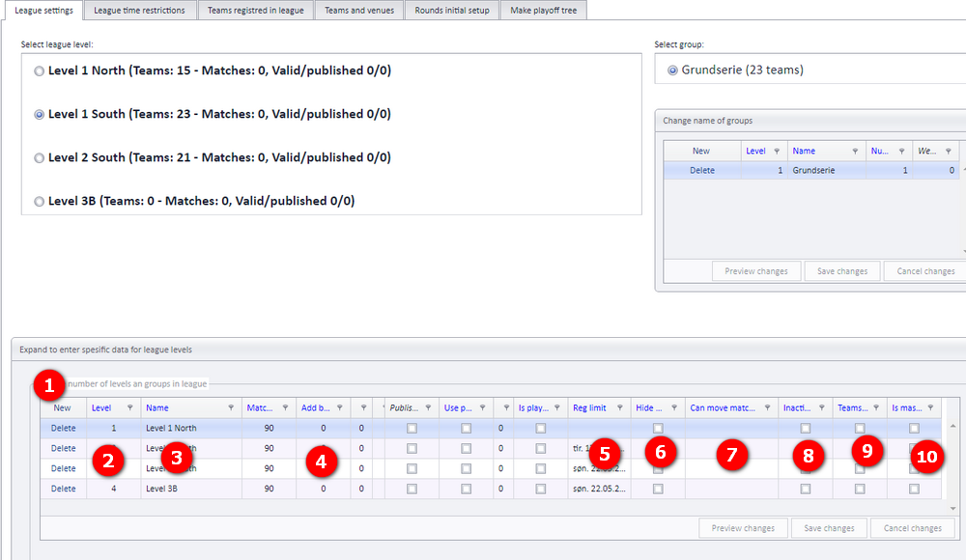Click filter icon on Level column in levels grid
Viewport: 966px width, 560px height.
[130, 407]
